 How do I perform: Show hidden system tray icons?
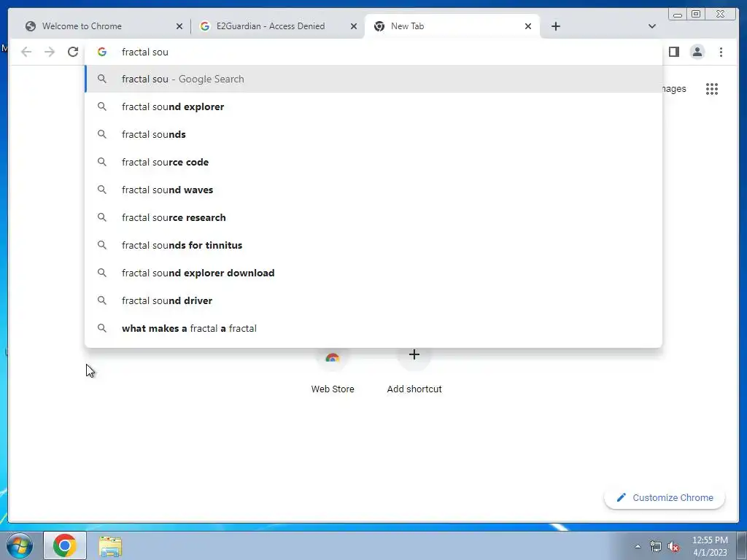pyautogui.click(x=638, y=546)
